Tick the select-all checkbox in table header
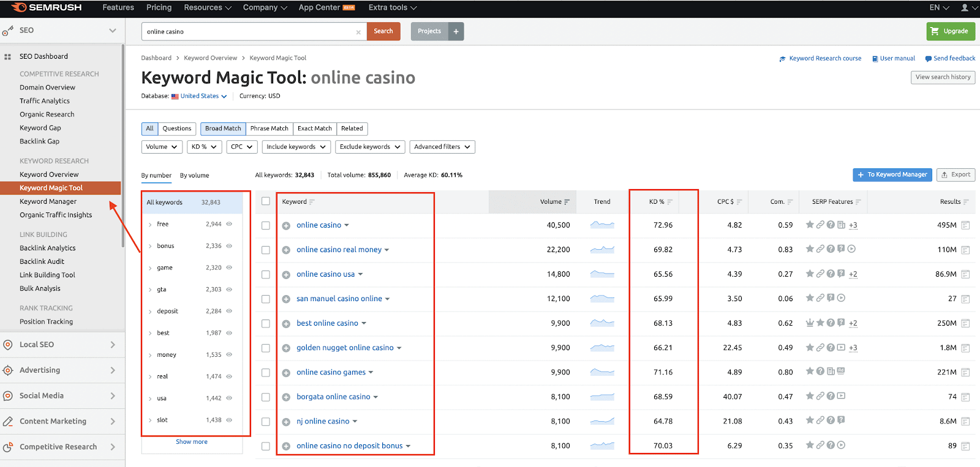The height and width of the screenshot is (467, 980). point(266,201)
